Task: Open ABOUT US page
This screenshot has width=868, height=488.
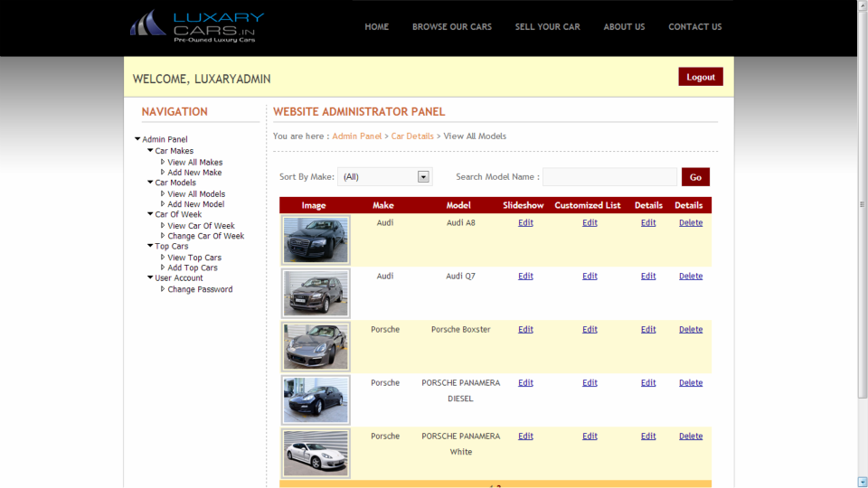Action: 624,26
